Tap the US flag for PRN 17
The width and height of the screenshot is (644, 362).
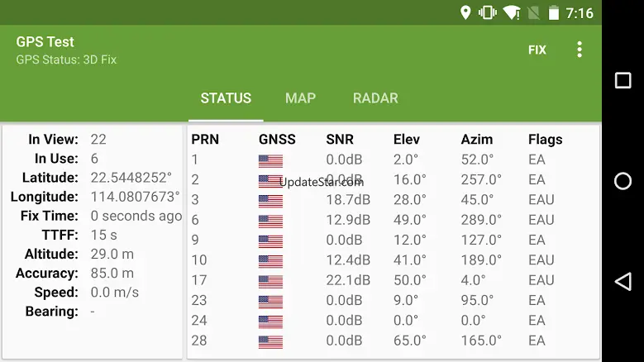[x=270, y=281]
